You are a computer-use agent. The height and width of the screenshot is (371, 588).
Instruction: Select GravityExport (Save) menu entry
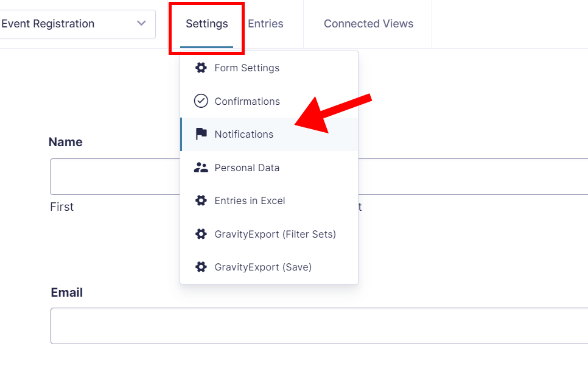263,267
